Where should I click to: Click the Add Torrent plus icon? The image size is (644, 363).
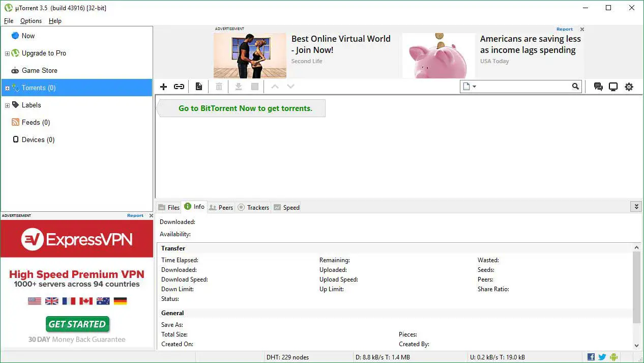coord(164,87)
